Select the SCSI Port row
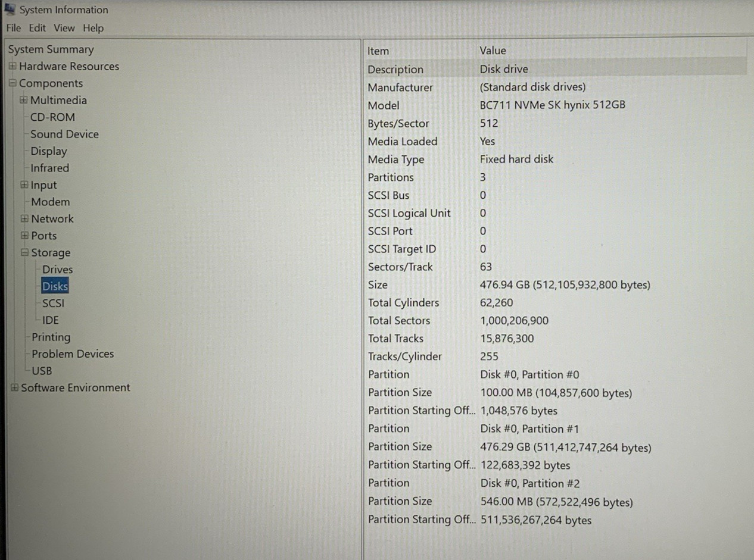Screen dimensions: 754x560 click(x=556, y=231)
